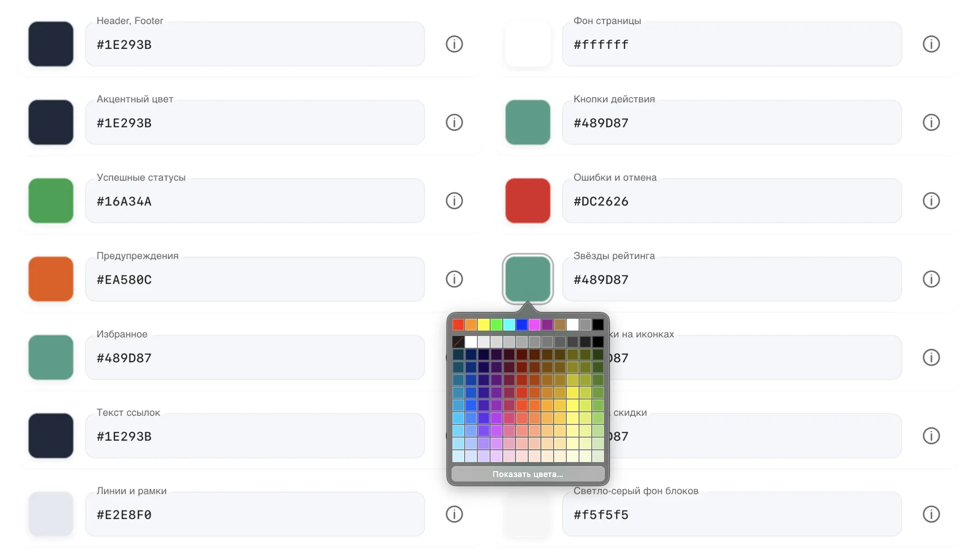Screen dimensions: 972x560
Task: Choose cyan in the picker's top row
Action: pyautogui.click(x=509, y=325)
